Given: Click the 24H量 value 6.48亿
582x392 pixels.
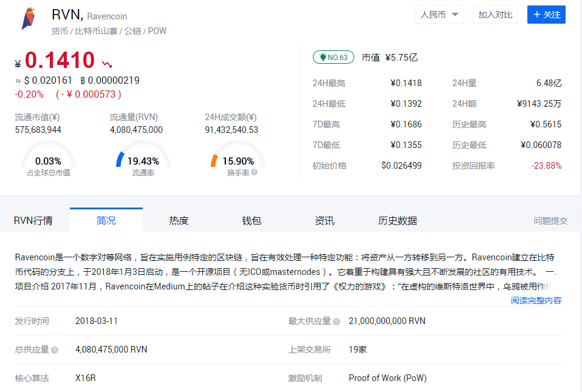Looking at the screenshot, I should 549,83.
